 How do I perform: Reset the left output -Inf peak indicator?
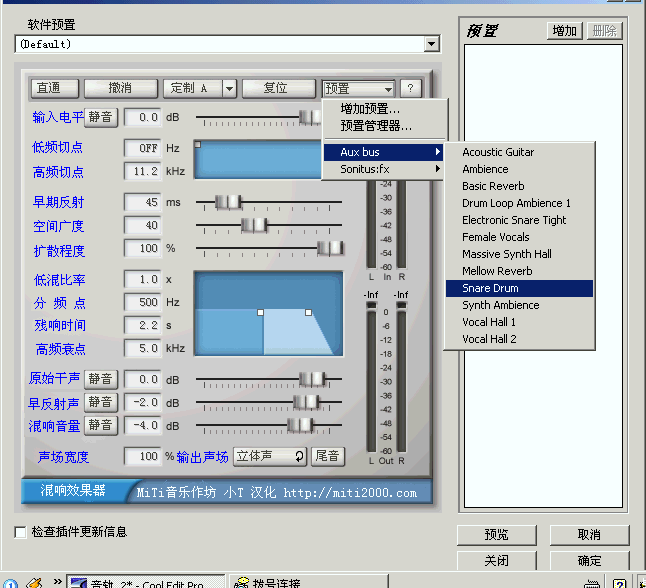(x=373, y=295)
